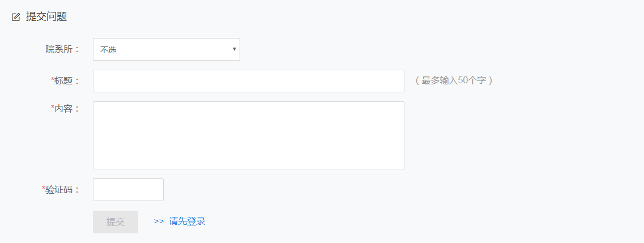Click the red asterisk beside 标题
This screenshot has width=644, height=243.
[52, 79]
